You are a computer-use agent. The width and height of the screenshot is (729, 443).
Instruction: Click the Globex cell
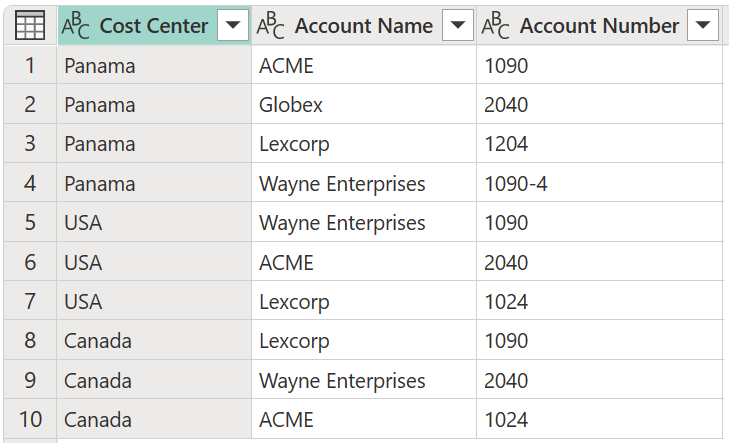click(x=364, y=104)
